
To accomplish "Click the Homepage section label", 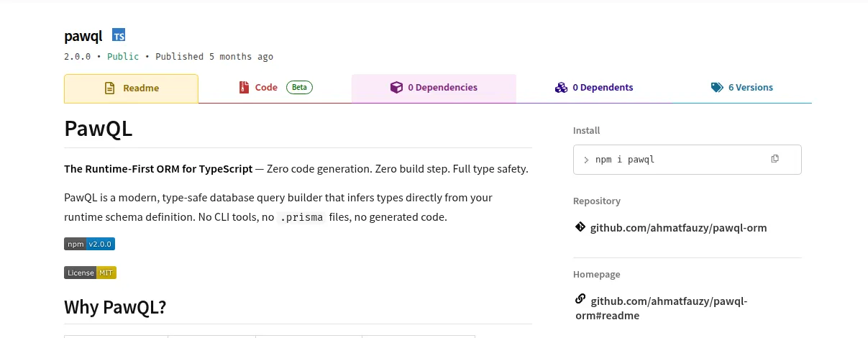I will (x=597, y=274).
